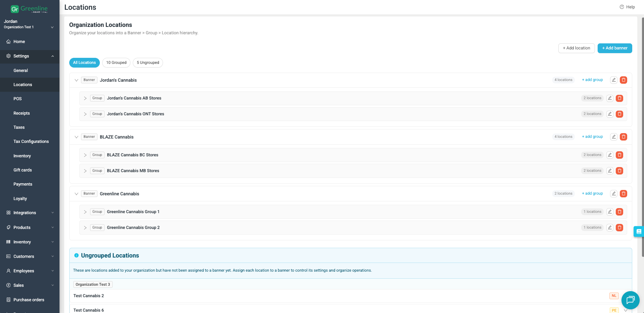
Task: Click the Greenline logo
Action: [29, 9]
